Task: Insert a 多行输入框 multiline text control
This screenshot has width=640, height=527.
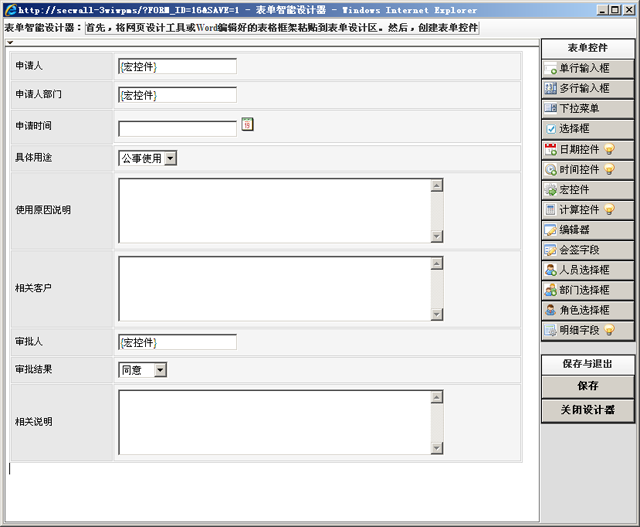Action: [x=587, y=88]
